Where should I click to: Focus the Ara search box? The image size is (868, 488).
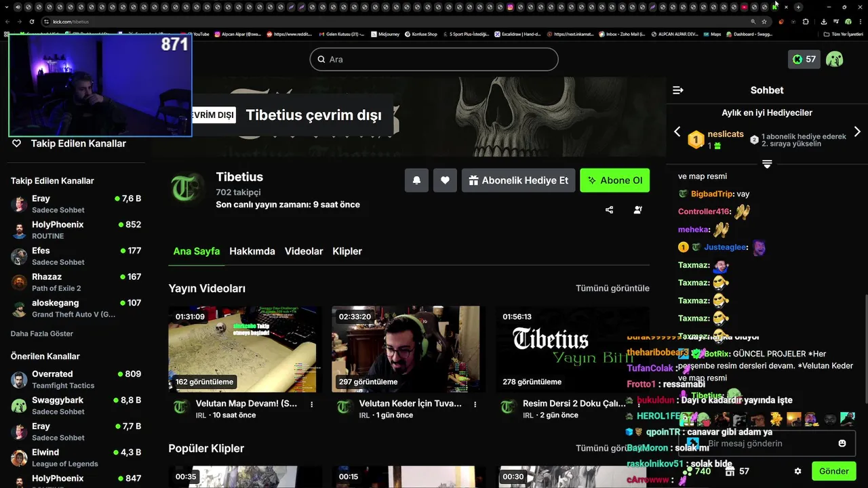pos(434,59)
